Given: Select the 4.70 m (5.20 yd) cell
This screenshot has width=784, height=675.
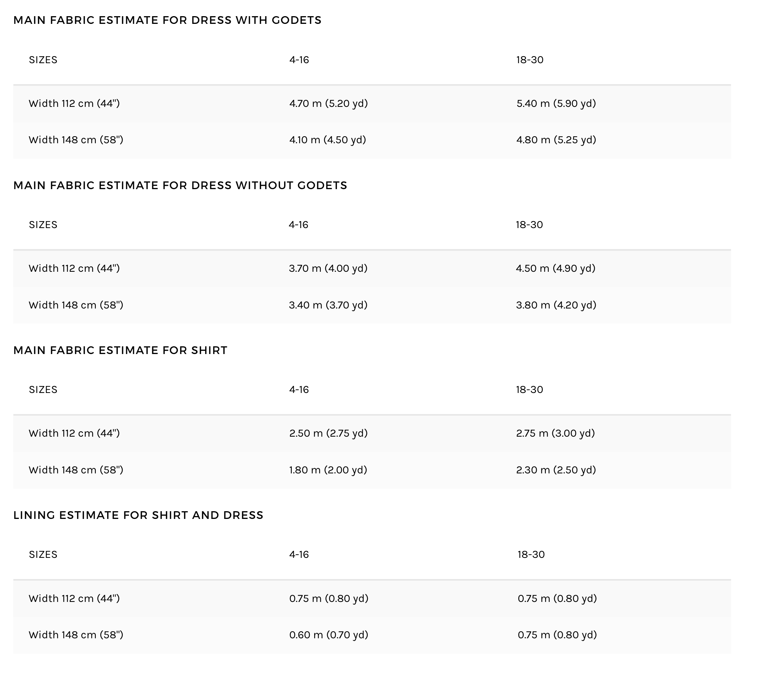Looking at the screenshot, I should coord(329,103).
